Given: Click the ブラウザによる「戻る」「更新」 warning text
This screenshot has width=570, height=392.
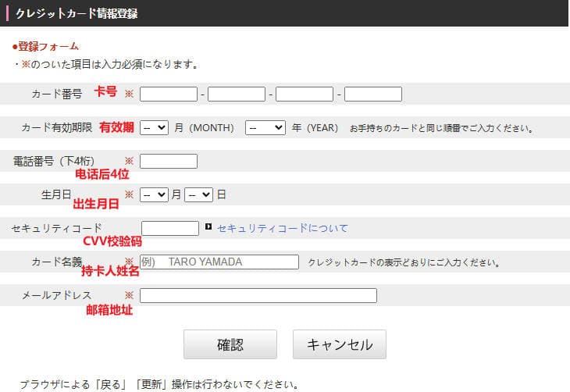Looking at the screenshot, I should 159,384.
